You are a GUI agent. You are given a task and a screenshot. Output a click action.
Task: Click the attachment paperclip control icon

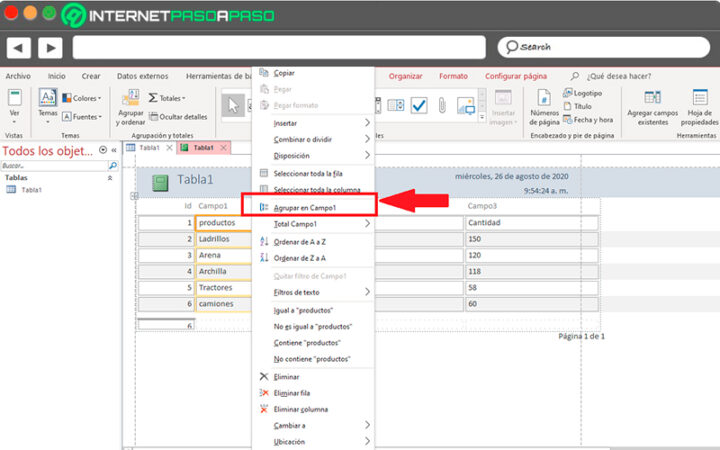coord(442,105)
